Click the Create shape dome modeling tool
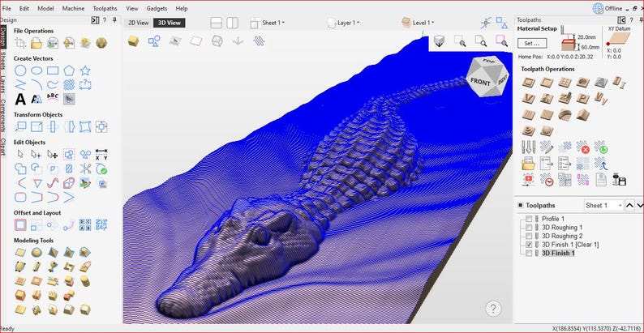Viewport: 644px width, 333px height. [x=36, y=252]
